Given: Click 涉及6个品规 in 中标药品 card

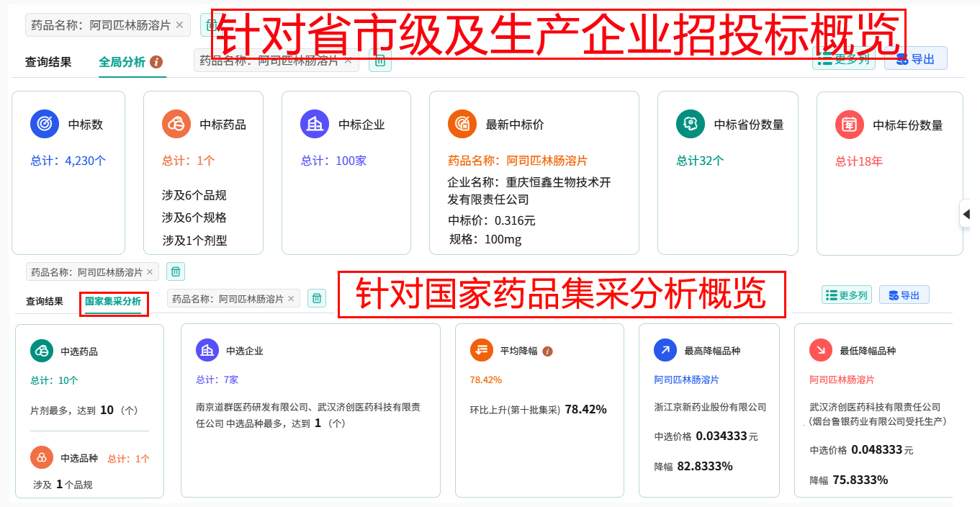Looking at the screenshot, I should 194,195.
